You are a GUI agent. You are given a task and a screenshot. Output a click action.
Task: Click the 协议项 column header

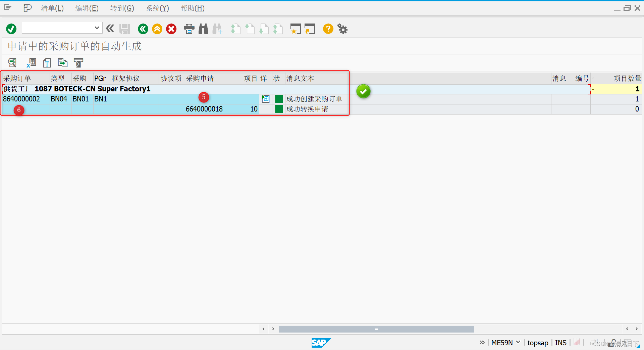click(x=171, y=78)
